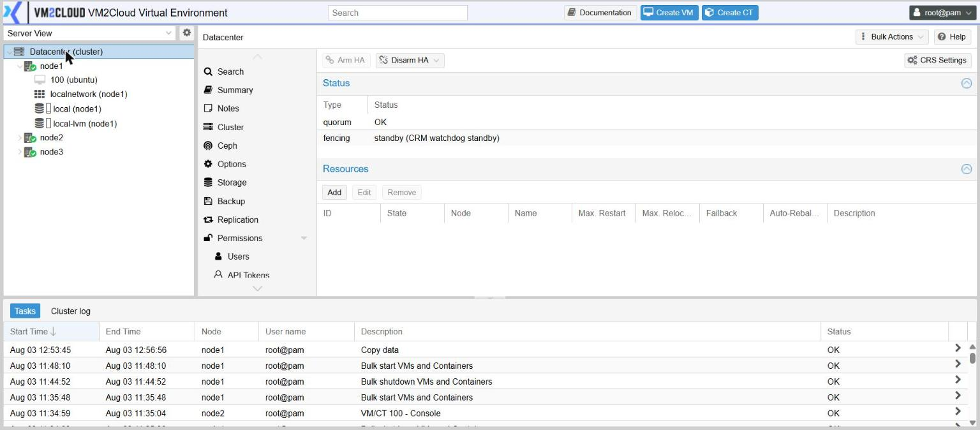Click the localnetwork grid icon
Viewport: 980px width, 430px height.
pyautogui.click(x=40, y=94)
